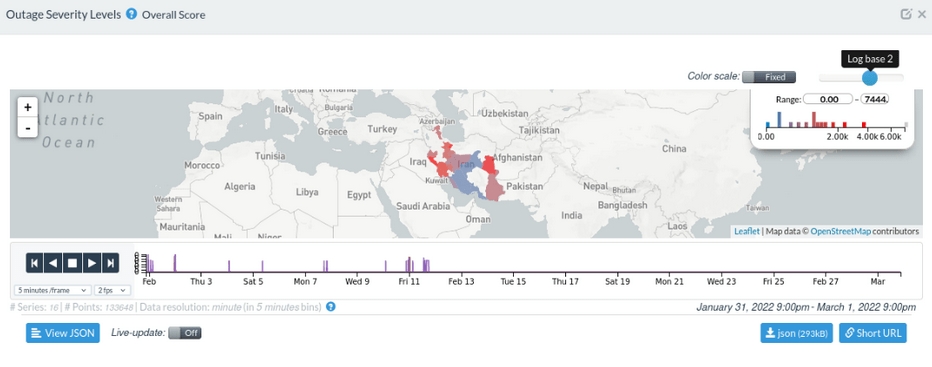The image size is (932, 367).
Task: Click the Short URL button
Action: (873, 333)
